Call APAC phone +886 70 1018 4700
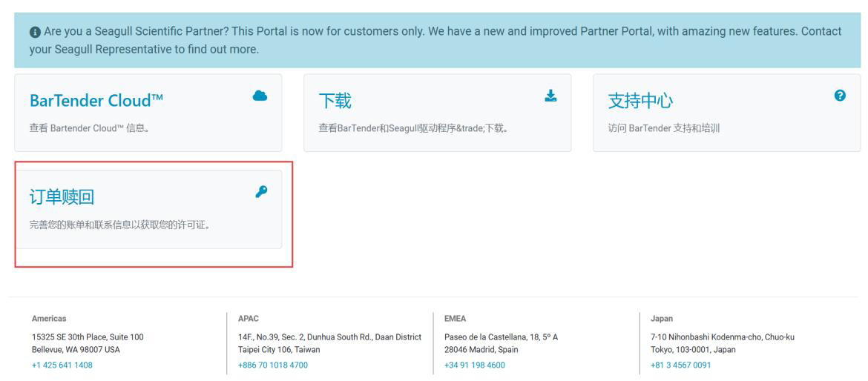This screenshot has height=381, width=868. coord(273,365)
